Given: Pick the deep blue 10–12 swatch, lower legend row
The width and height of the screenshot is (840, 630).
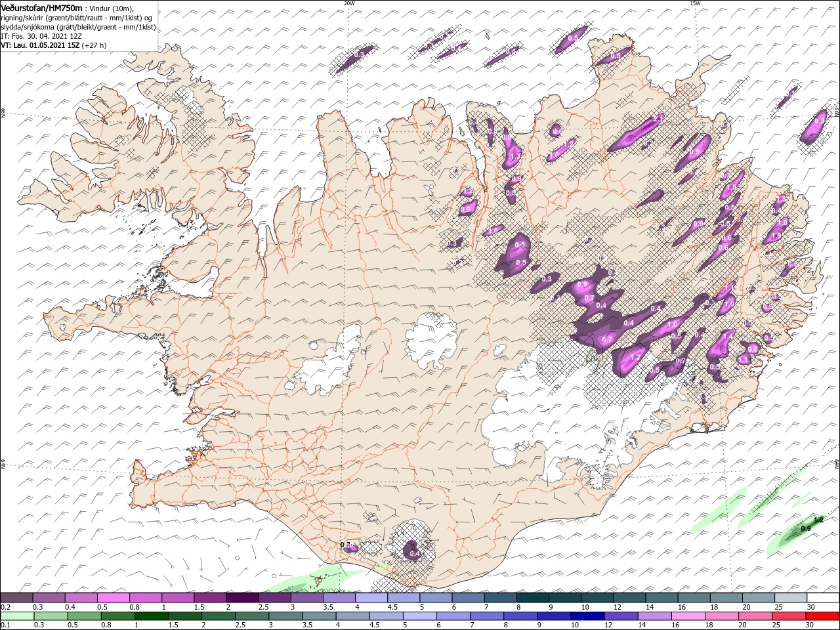Looking at the screenshot, I should (x=587, y=616).
